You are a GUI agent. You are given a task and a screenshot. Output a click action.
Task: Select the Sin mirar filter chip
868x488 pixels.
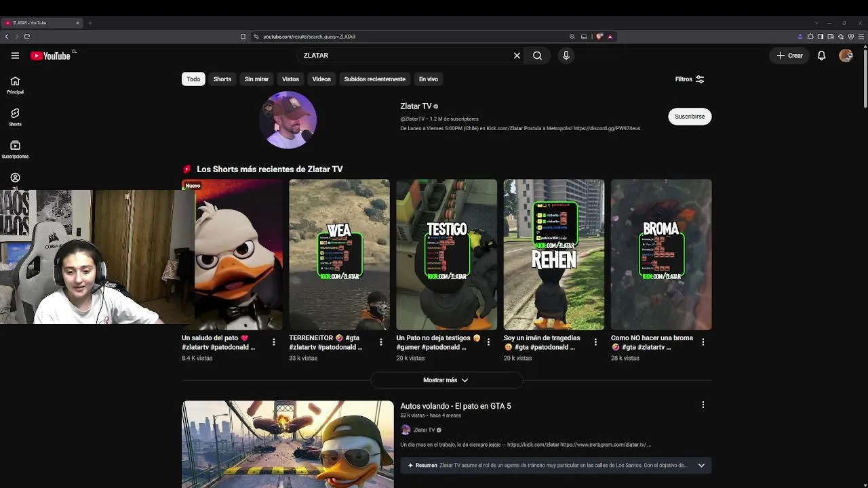pos(256,79)
